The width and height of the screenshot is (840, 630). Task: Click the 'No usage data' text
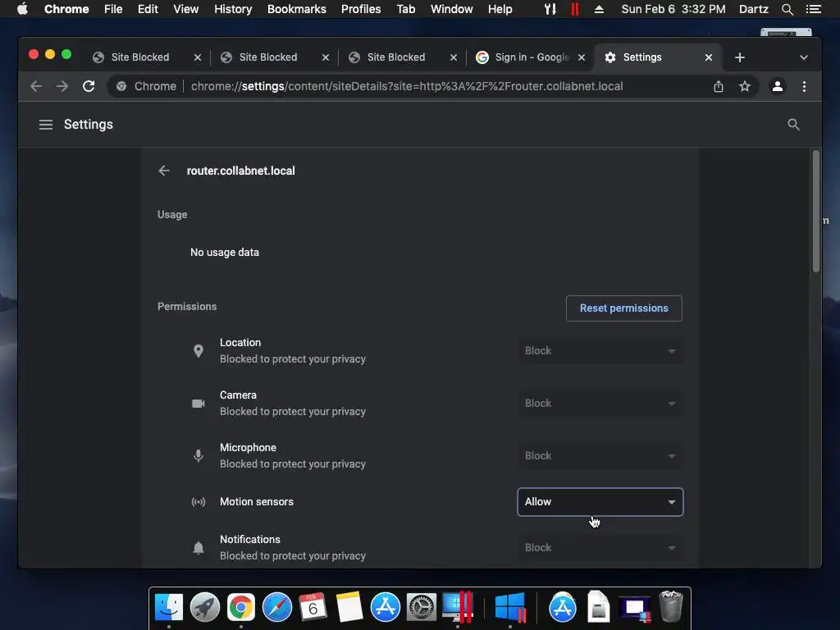pos(225,253)
